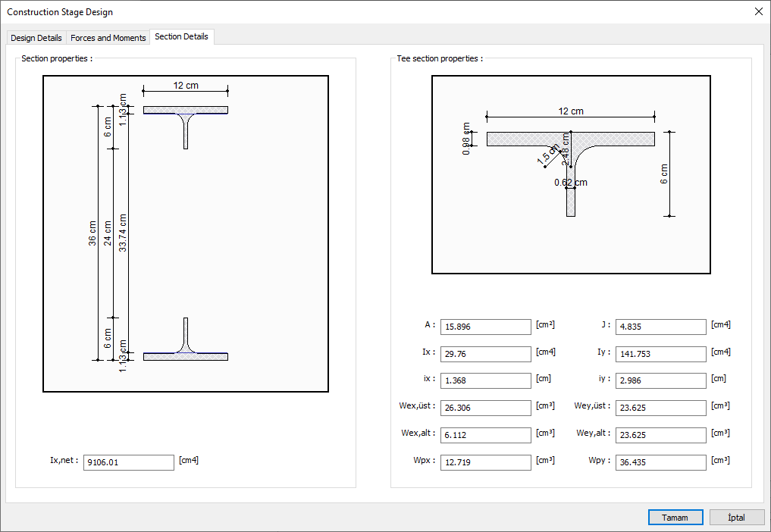Viewport: 771px width, 532px height.
Task: Close the Construction Stage Design dialog
Action: tap(758, 11)
